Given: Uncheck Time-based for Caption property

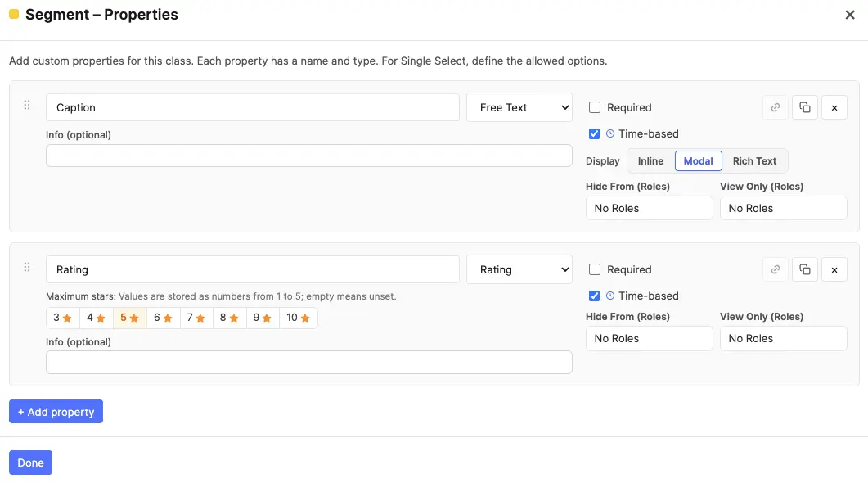Looking at the screenshot, I should pos(595,133).
